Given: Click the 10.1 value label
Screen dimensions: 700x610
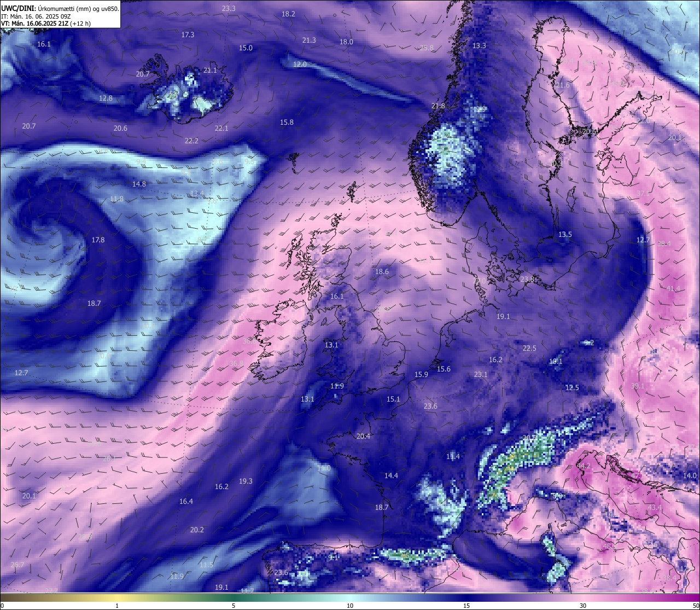Looking at the screenshot, I should pos(556,361).
